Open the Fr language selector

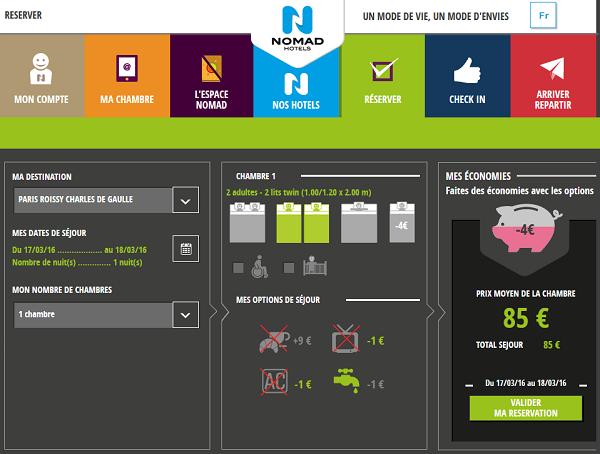(x=544, y=17)
